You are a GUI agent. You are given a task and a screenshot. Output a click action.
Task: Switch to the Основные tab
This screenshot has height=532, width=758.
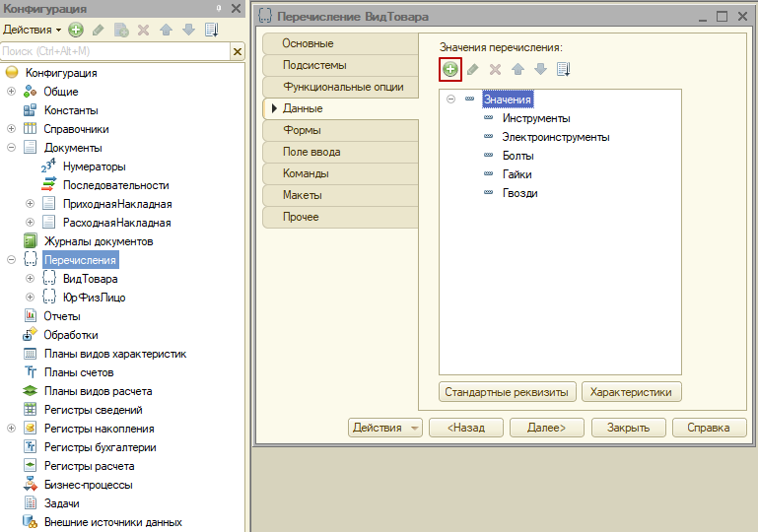click(x=340, y=43)
